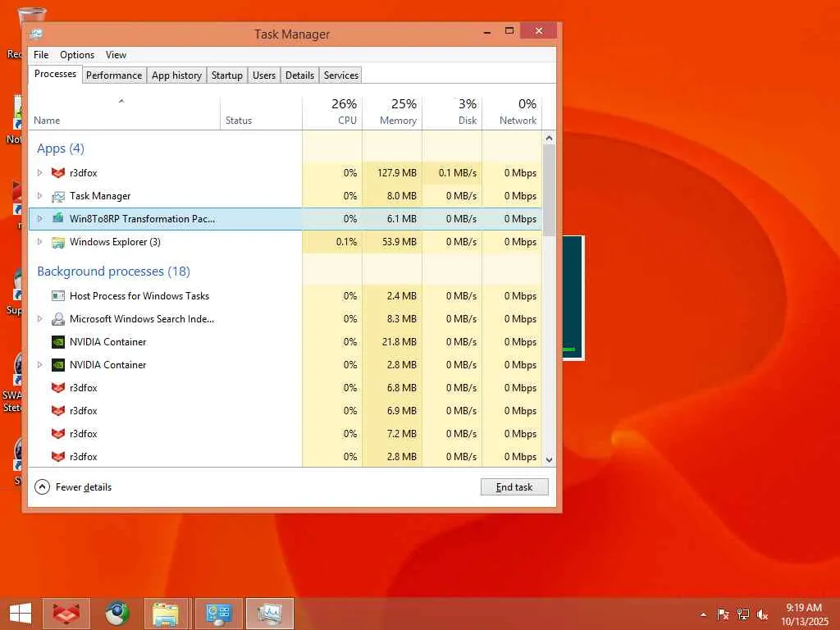Click the 127.9 MB memory cell
The image size is (840, 630).
(x=392, y=172)
